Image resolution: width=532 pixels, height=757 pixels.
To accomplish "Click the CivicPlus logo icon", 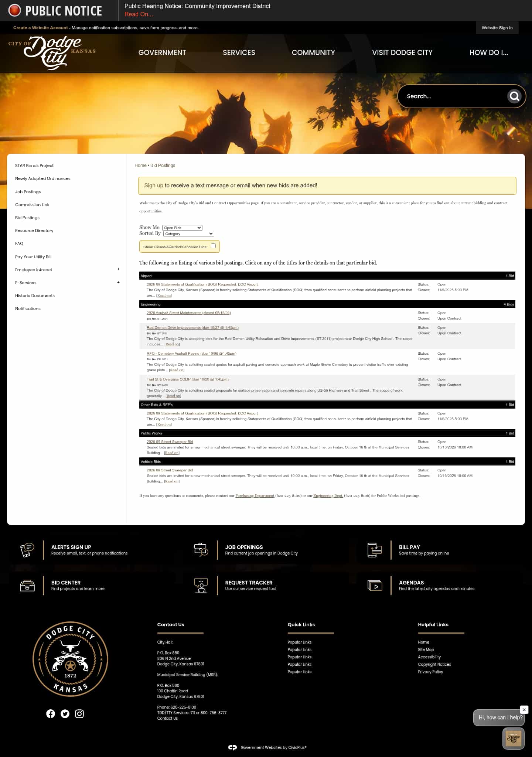I will pyautogui.click(x=232, y=747).
